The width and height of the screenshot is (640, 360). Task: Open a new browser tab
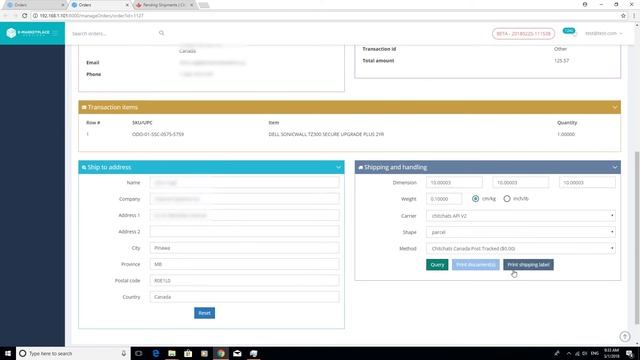click(x=204, y=5)
